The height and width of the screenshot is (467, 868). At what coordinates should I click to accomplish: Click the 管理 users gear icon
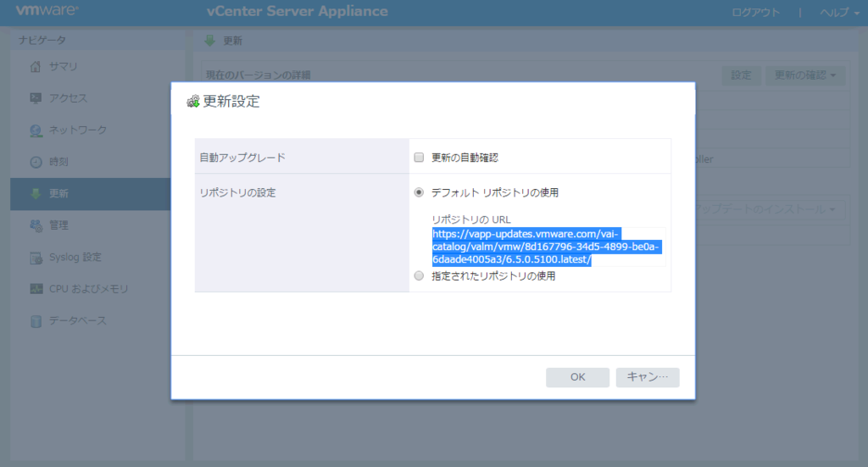36,225
